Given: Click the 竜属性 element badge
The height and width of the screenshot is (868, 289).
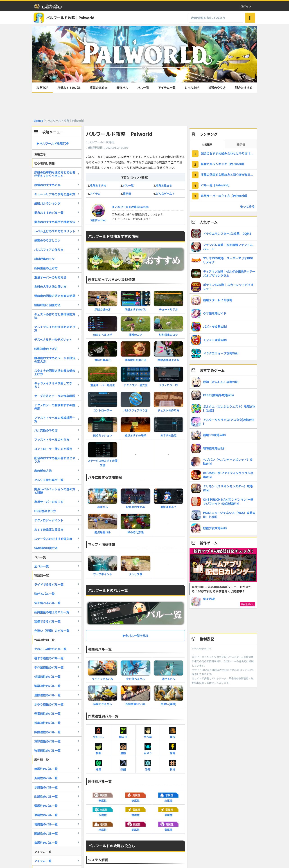Looking at the screenshot, I should (169, 824).
